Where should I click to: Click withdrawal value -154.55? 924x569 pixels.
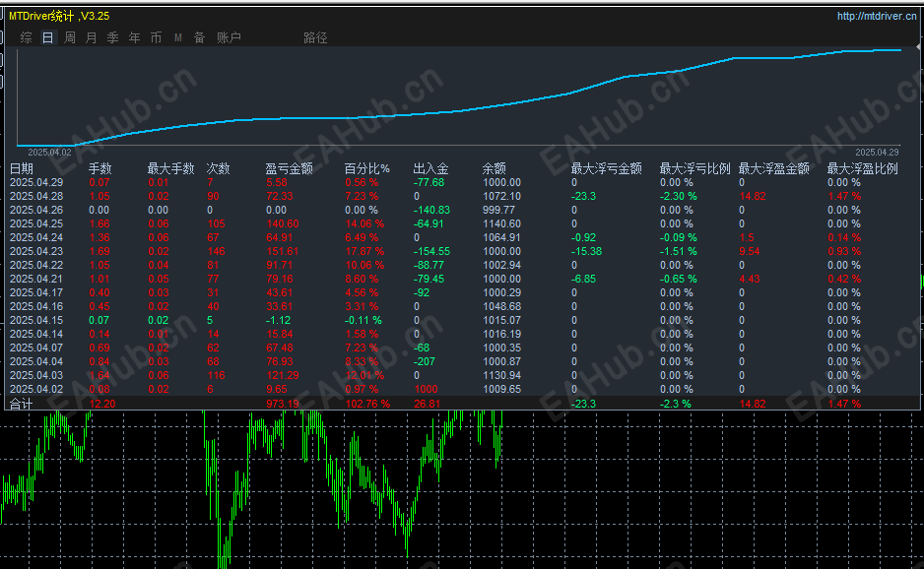coord(431,251)
